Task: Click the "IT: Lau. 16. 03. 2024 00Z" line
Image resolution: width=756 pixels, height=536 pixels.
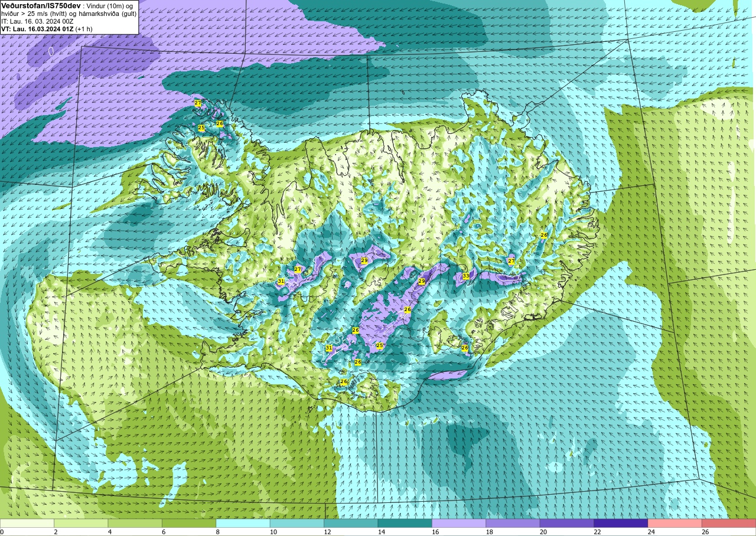Action: pos(37,21)
